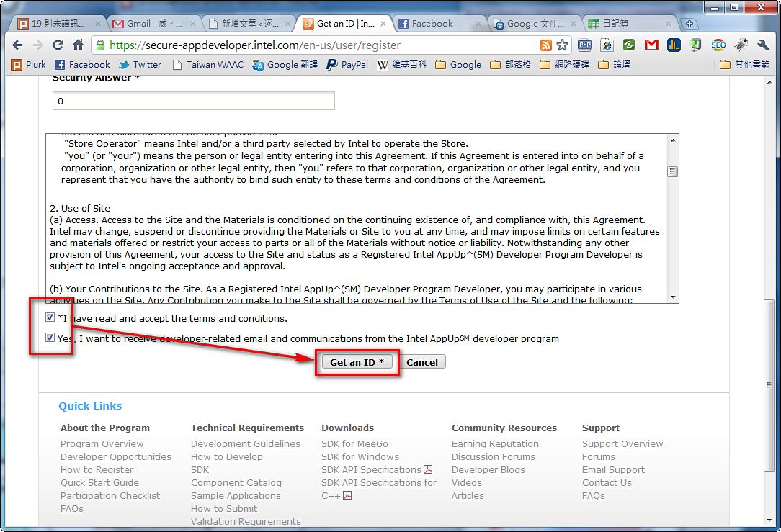The width and height of the screenshot is (781, 532).
Task: Click PDF icon beside SDK API Specifications
Action: 428,469
